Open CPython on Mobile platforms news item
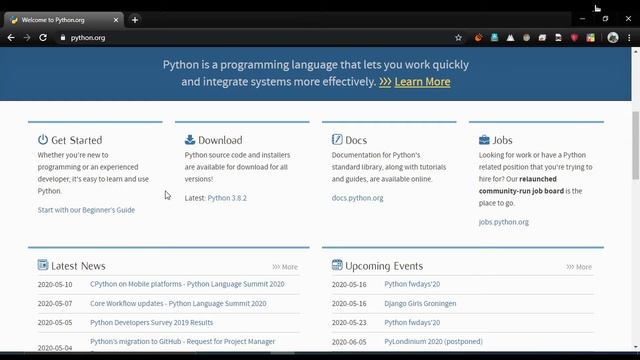This screenshot has height=360, width=640. click(x=187, y=284)
